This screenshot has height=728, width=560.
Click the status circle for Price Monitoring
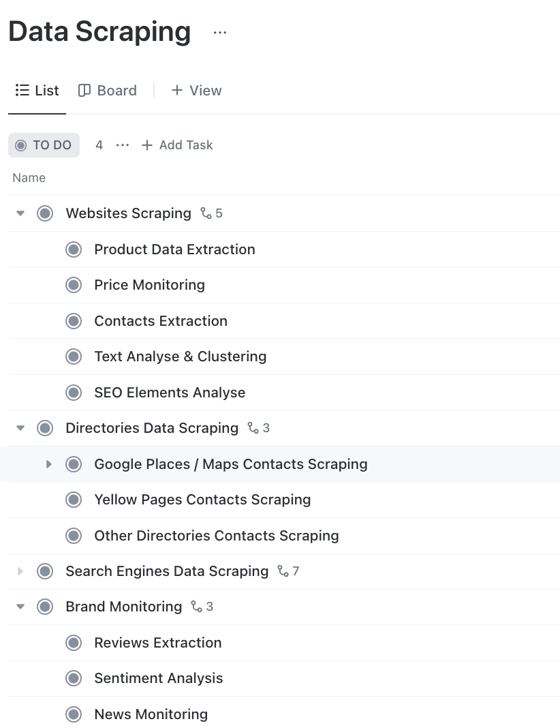pos(73,285)
